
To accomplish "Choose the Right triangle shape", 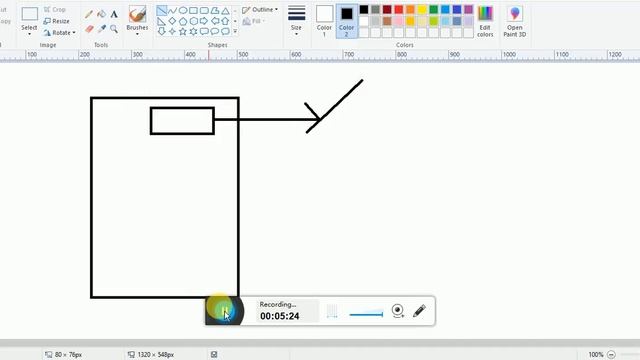I will click(x=162, y=21).
